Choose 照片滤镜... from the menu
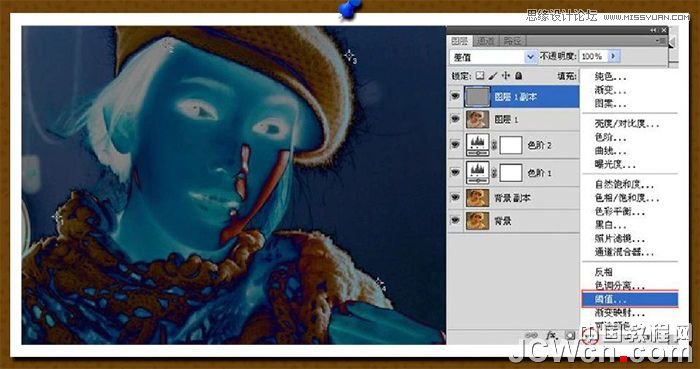 [619, 239]
